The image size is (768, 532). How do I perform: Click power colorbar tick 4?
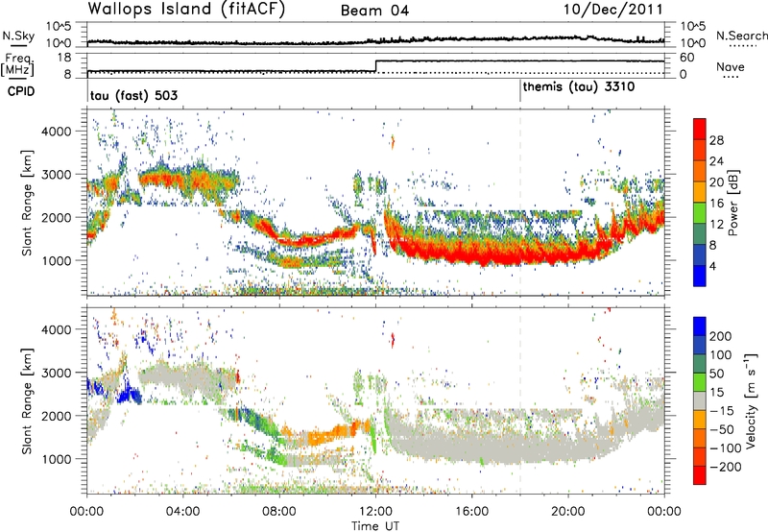pos(713,266)
